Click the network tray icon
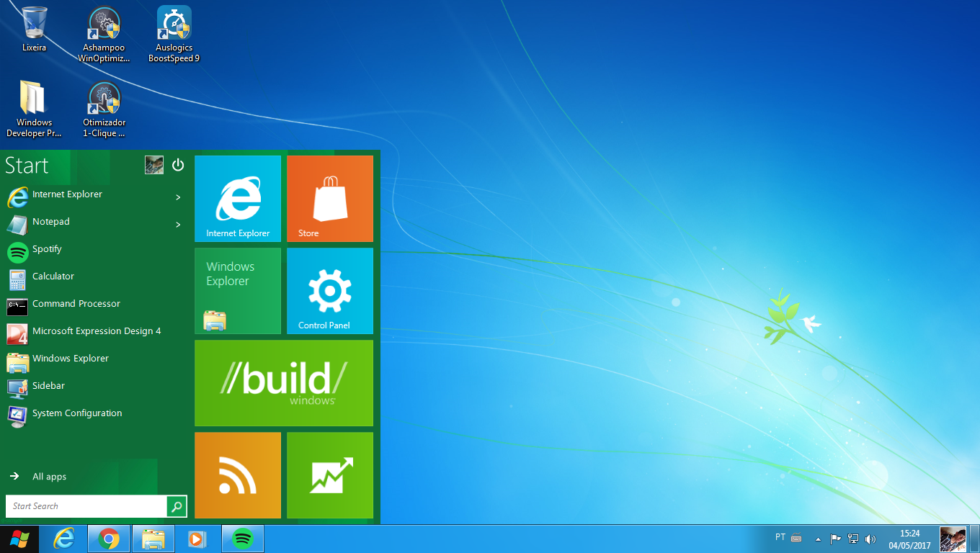 [853, 539]
